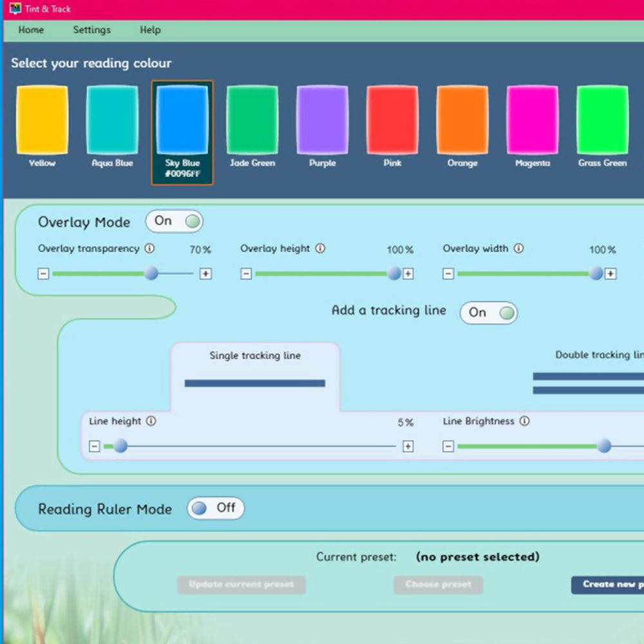Open the Overlay transparency info tooltip
Image resolution: width=644 pixels, height=644 pixels.
151,249
